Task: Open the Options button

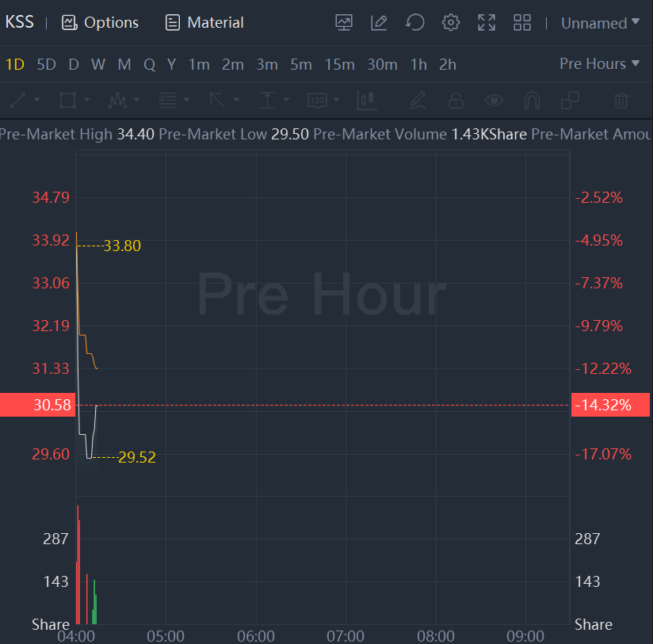Action: pos(101,23)
